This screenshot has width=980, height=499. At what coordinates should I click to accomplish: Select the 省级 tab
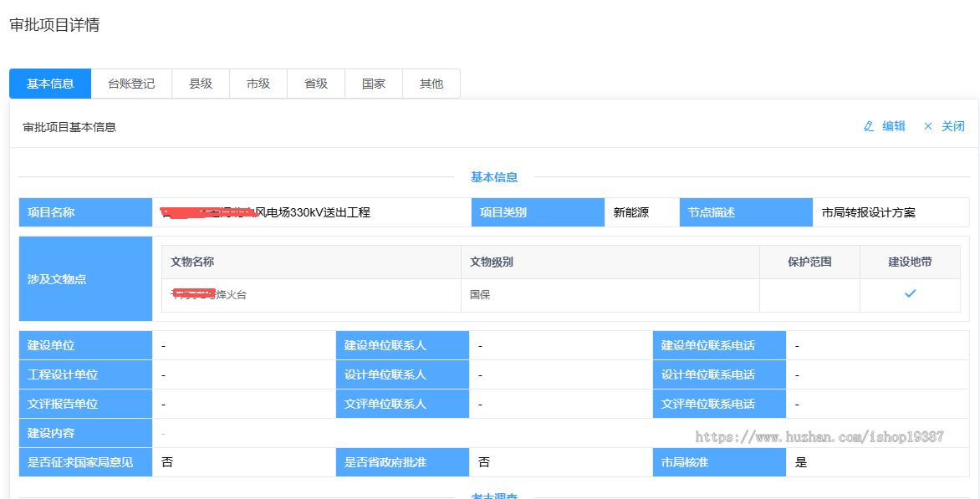pos(315,84)
